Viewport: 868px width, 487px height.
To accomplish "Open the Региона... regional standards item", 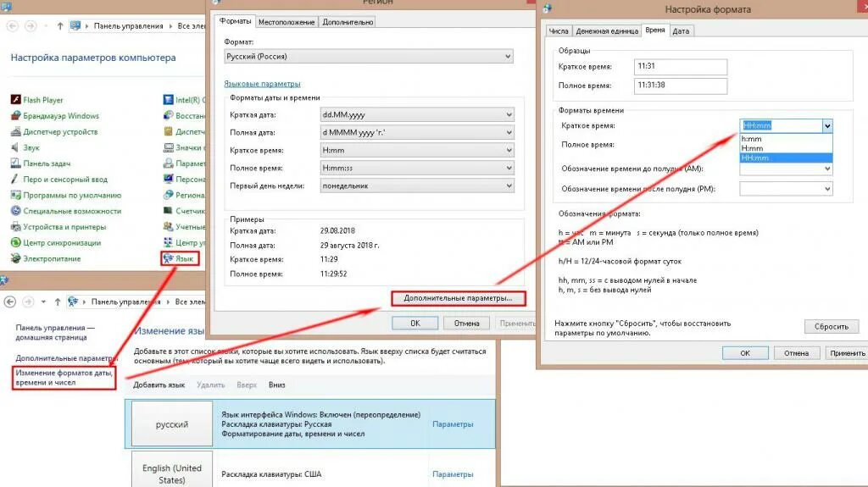I will coord(184,195).
